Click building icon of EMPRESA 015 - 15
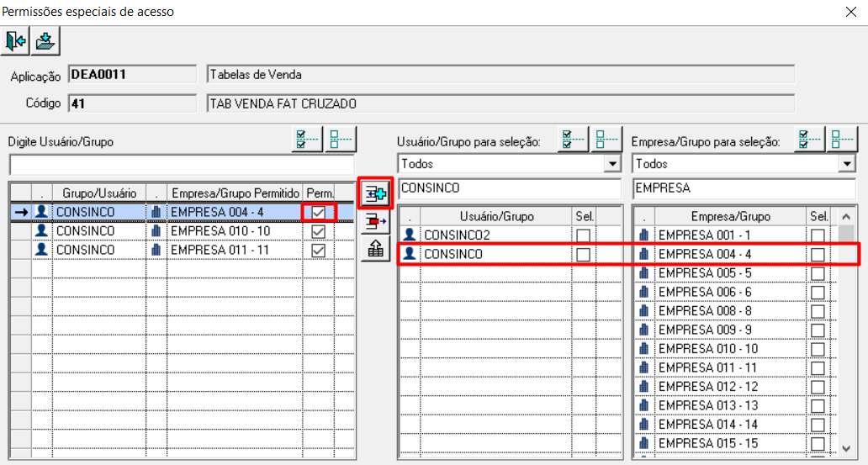This screenshot has width=868, height=465. tap(643, 443)
